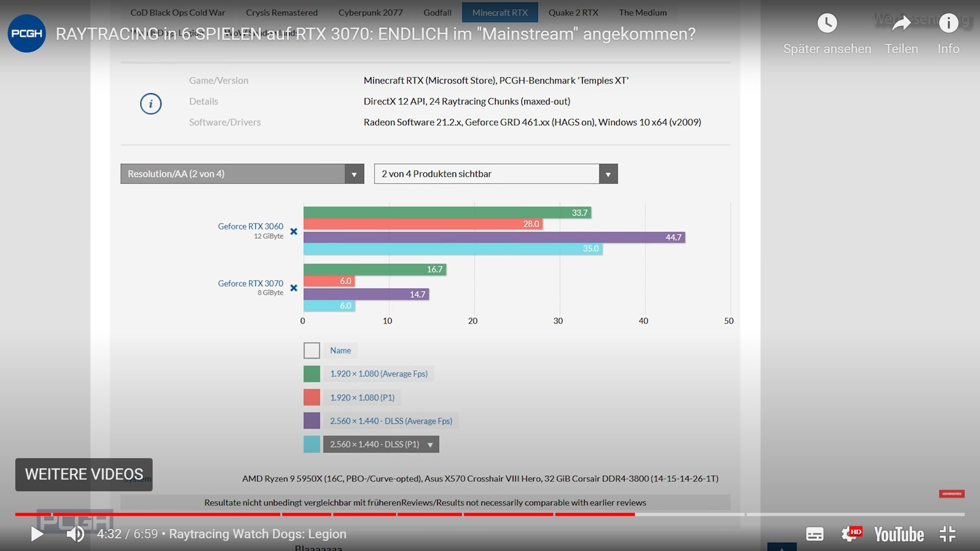Toggle the subtitles icon
The height and width of the screenshot is (551, 980).
(x=815, y=534)
